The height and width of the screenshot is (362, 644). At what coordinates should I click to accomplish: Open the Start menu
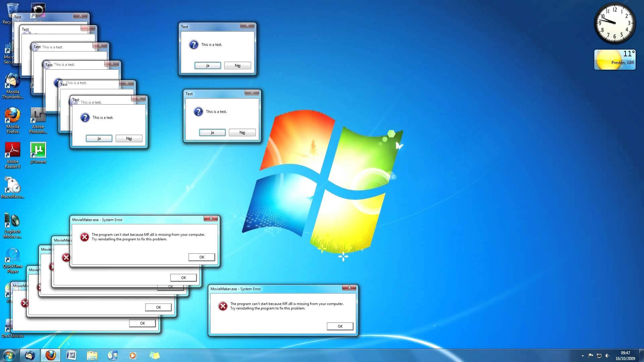pyautogui.click(x=9, y=355)
